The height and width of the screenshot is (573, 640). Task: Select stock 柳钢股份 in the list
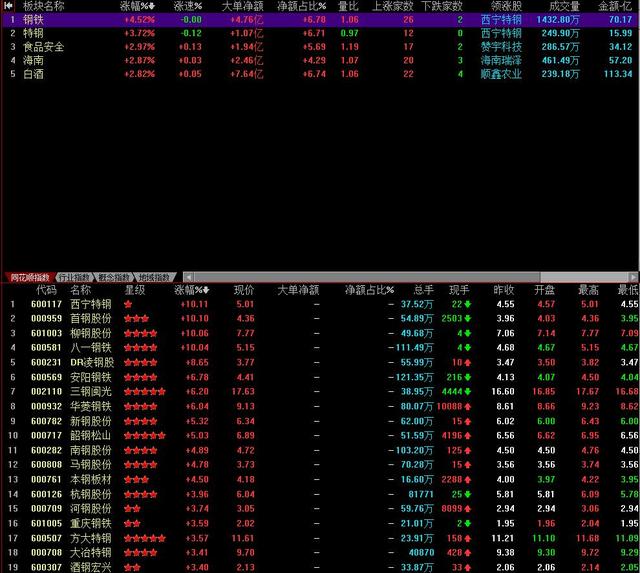(91, 333)
